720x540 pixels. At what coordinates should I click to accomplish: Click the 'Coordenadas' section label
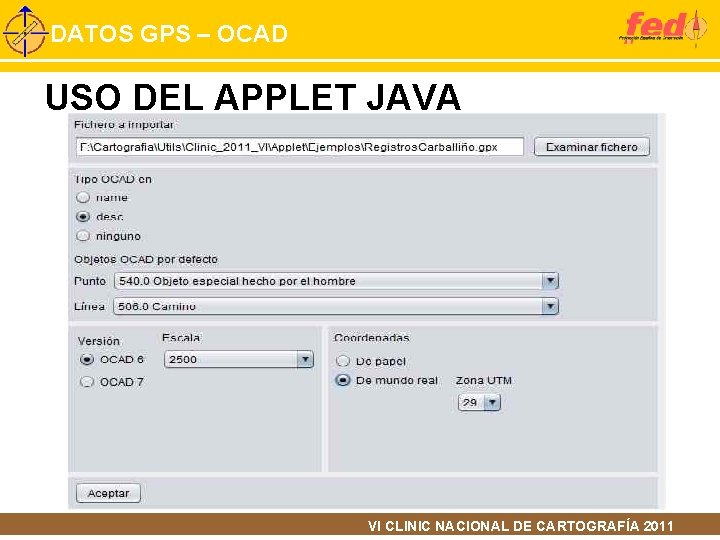pos(371,338)
